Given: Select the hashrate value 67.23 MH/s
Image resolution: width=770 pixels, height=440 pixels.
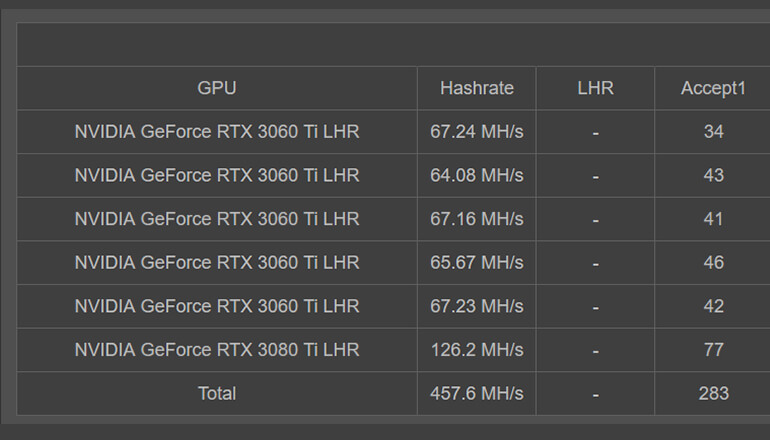Looking at the screenshot, I should pos(477,306).
